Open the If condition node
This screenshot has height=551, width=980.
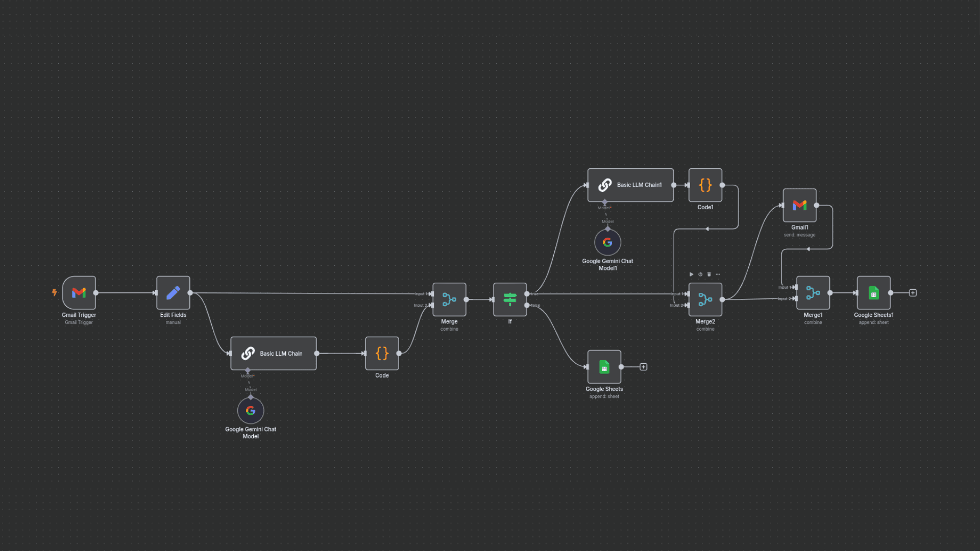pos(510,299)
